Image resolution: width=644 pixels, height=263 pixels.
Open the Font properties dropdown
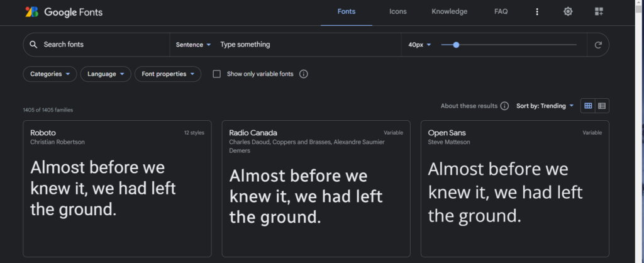tap(168, 74)
